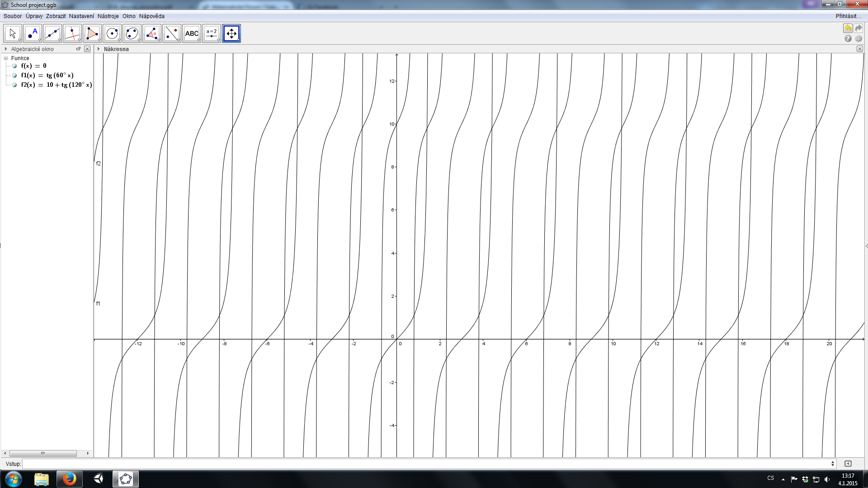868x488 pixels.
Task: Open the Okno menu
Action: coord(129,16)
